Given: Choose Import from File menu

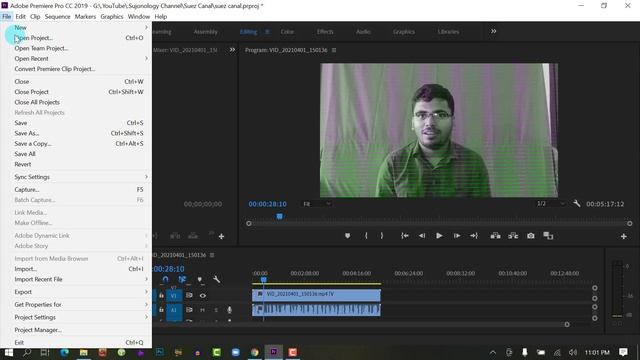Looking at the screenshot, I should pos(77,269).
